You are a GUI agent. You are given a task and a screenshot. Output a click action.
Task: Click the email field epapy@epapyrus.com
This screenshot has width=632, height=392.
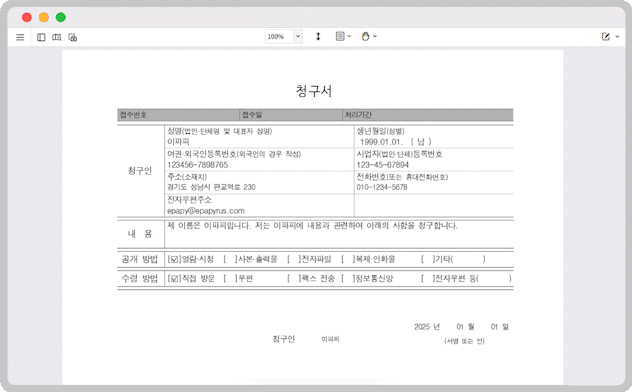coord(206,211)
